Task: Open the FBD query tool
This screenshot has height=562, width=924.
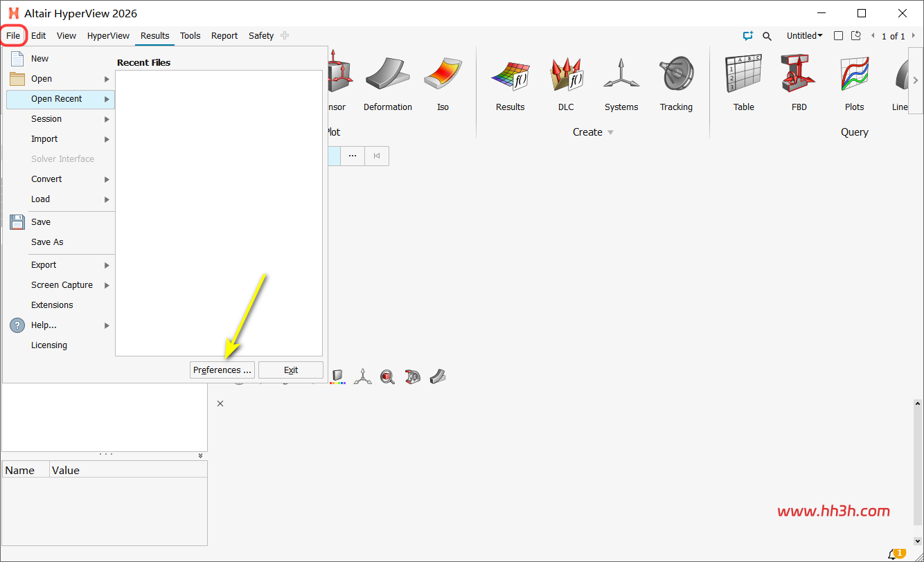Action: point(799,83)
